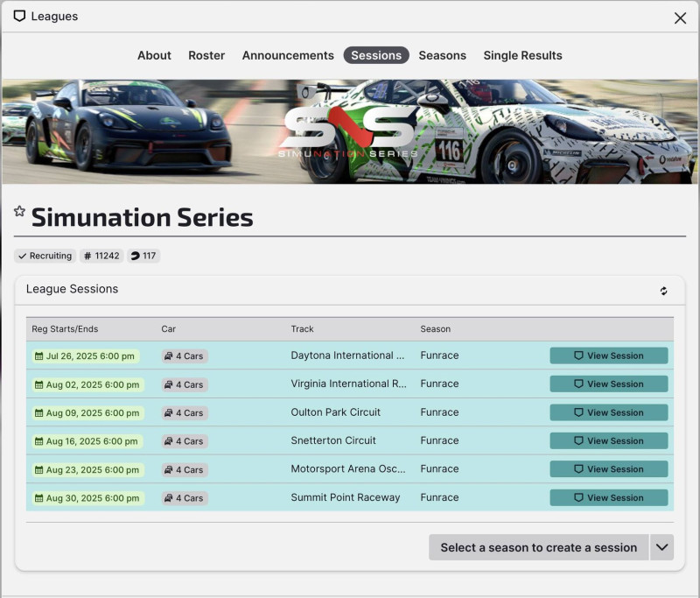
Task: Click the Leagues shield icon in title bar
Action: click(x=19, y=16)
